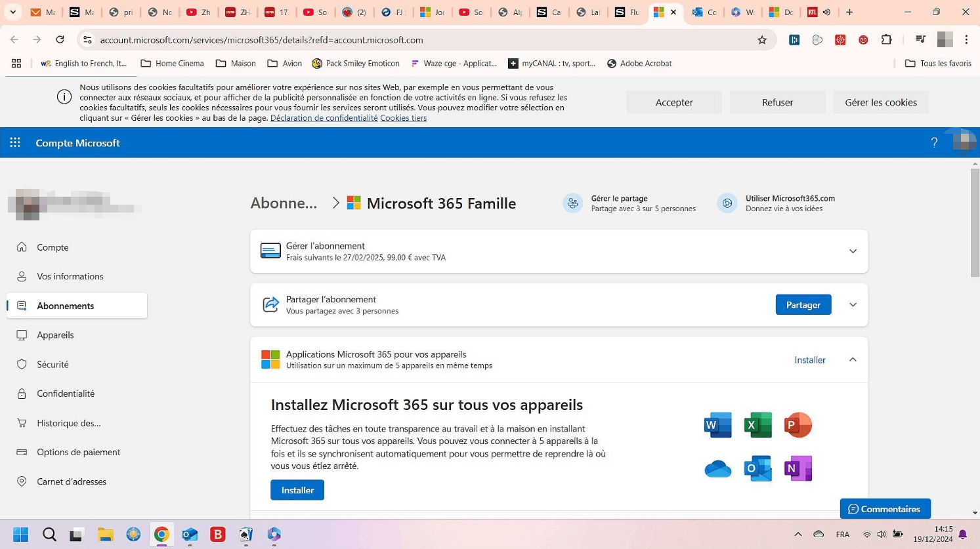Open Windows Search from the taskbar
Image resolution: width=980 pixels, height=549 pixels.
49,535
